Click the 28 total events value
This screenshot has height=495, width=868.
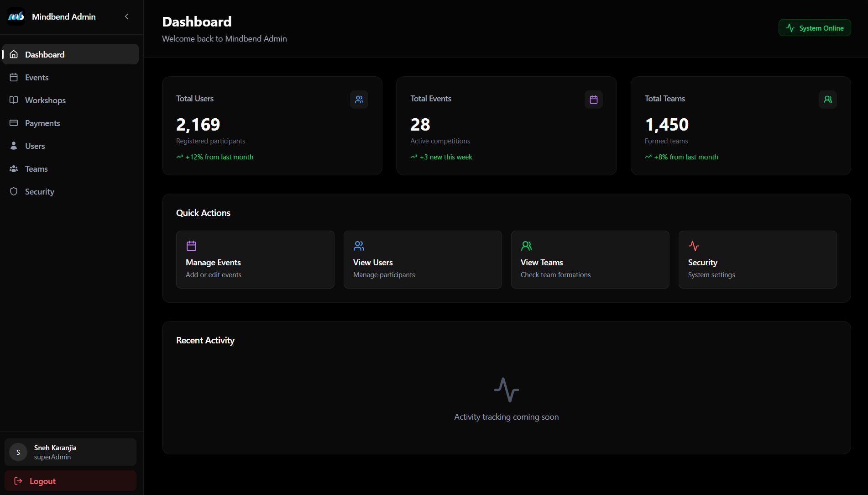pyautogui.click(x=420, y=124)
